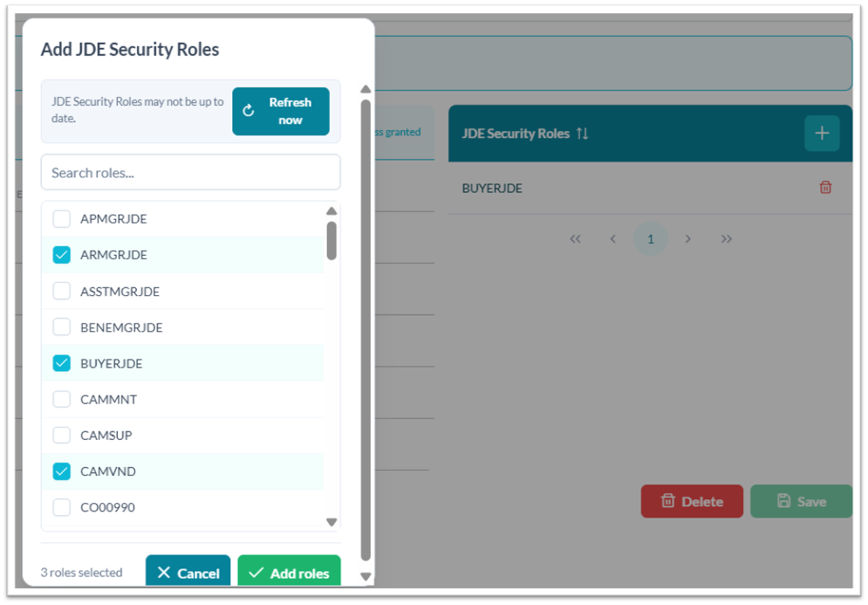
Task: Click the APMGRJDE role label
Action: 113,219
